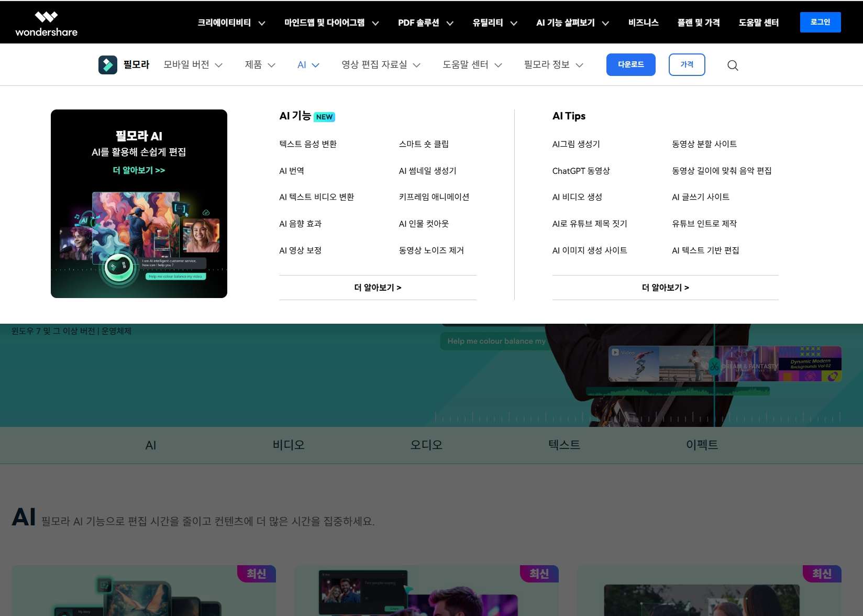Open 동영상 노이즈 제거 link

431,250
